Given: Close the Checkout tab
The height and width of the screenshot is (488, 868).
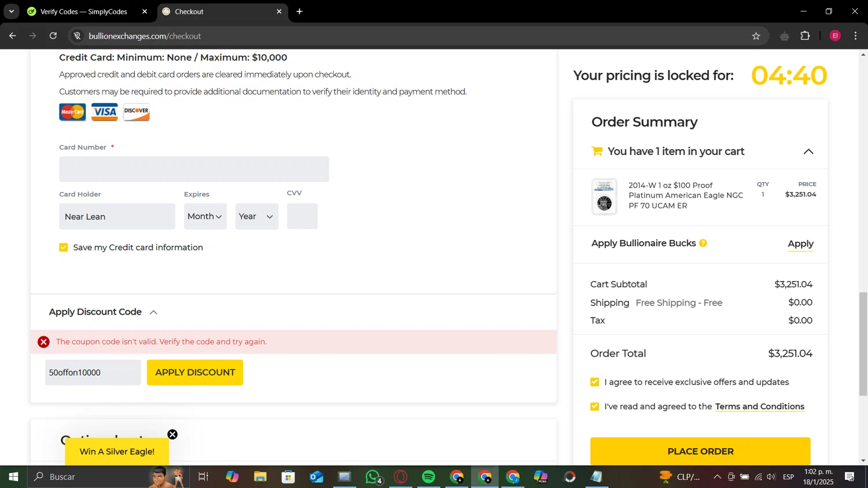Looking at the screenshot, I should point(279,12).
